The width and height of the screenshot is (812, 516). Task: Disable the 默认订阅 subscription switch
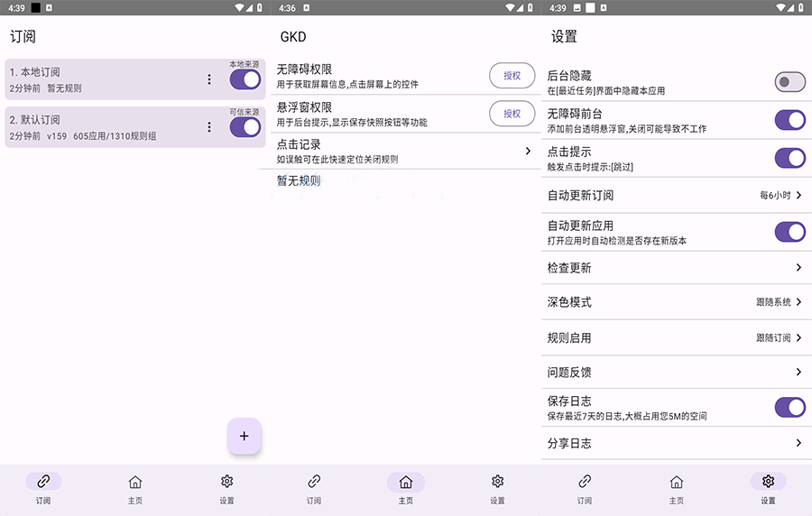click(245, 127)
